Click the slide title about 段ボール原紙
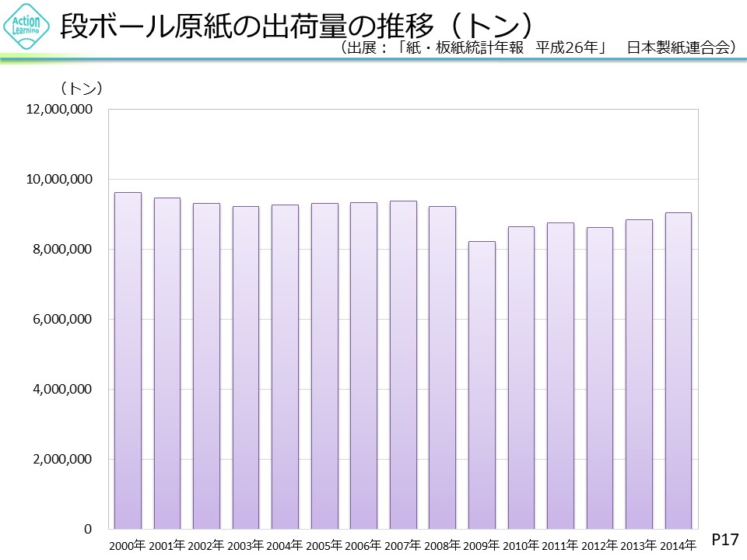The image size is (747, 560). point(296,26)
